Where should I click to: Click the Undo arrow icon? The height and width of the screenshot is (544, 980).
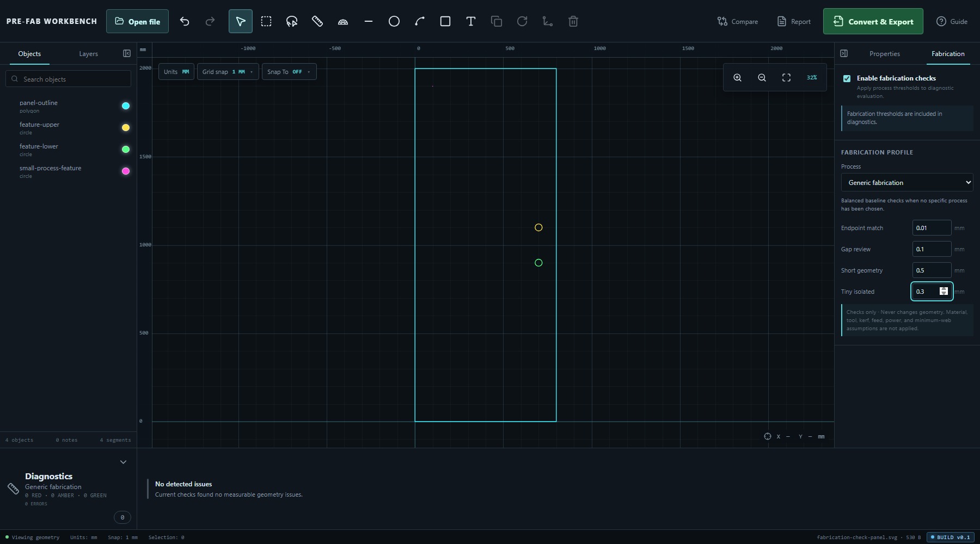pyautogui.click(x=185, y=21)
